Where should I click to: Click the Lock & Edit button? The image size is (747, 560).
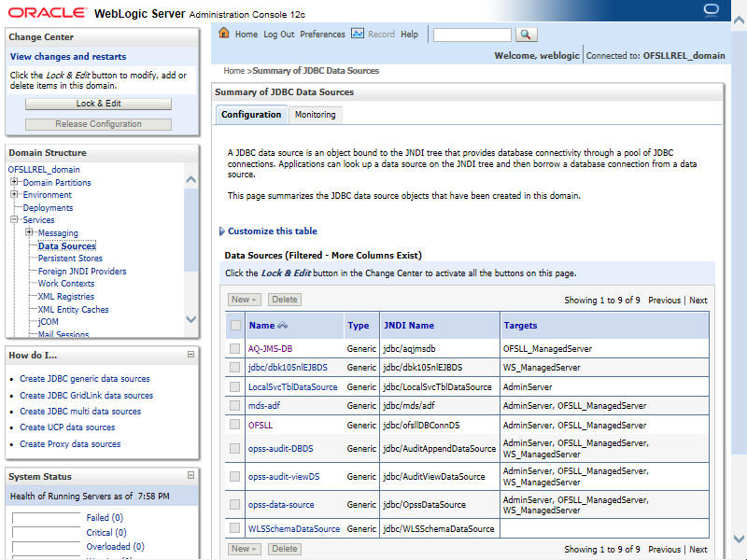(99, 104)
